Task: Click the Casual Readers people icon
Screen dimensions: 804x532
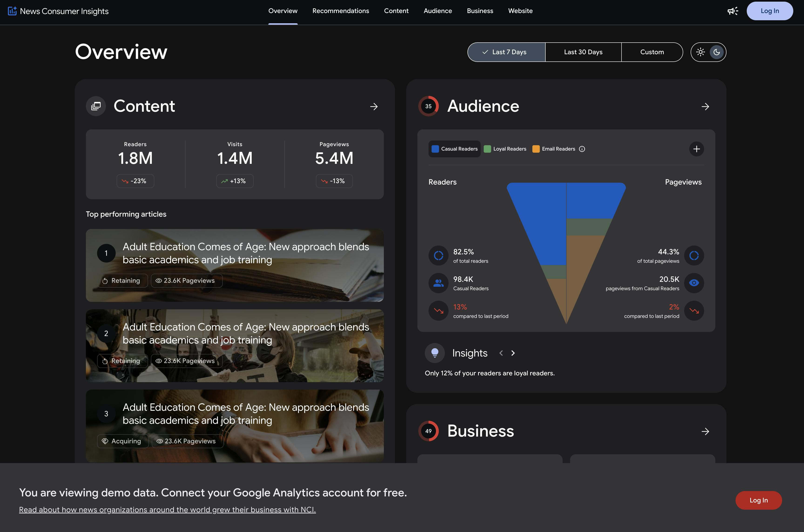Action: click(x=439, y=283)
